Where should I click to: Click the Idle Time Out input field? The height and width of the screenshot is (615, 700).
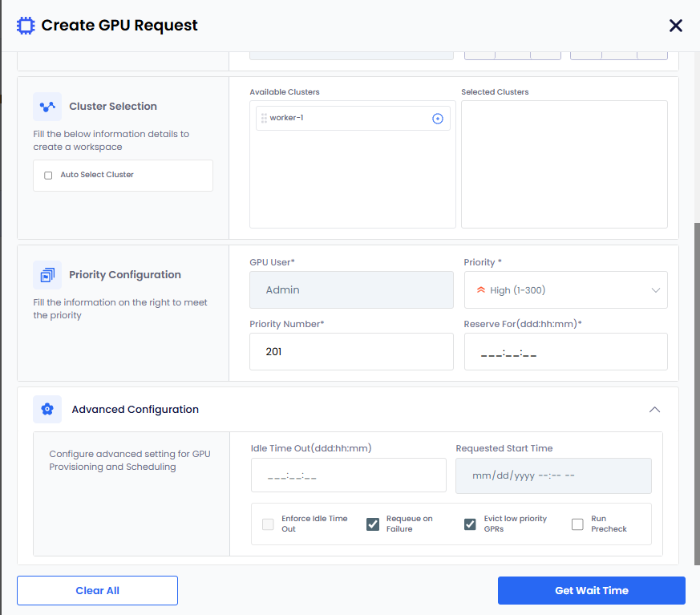click(348, 475)
